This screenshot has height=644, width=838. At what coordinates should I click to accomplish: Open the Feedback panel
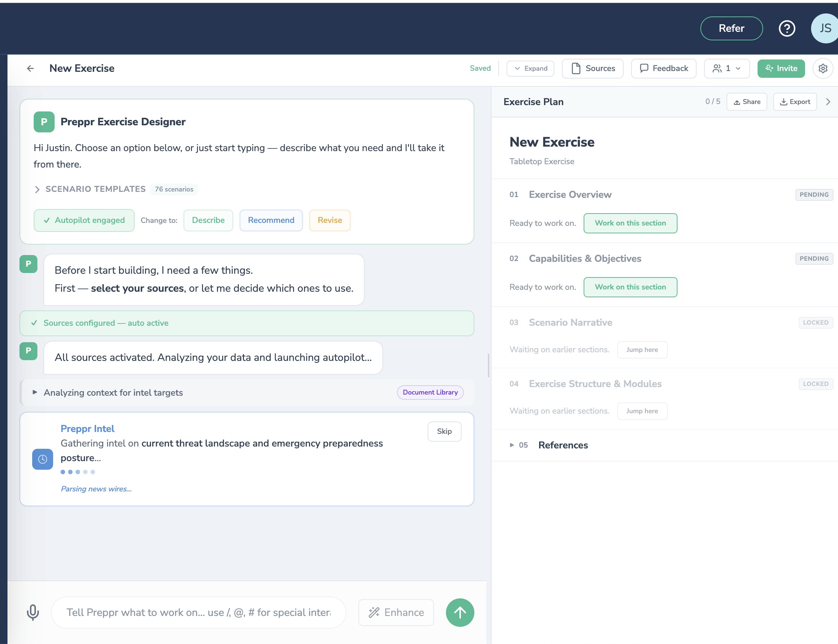(x=664, y=68)
